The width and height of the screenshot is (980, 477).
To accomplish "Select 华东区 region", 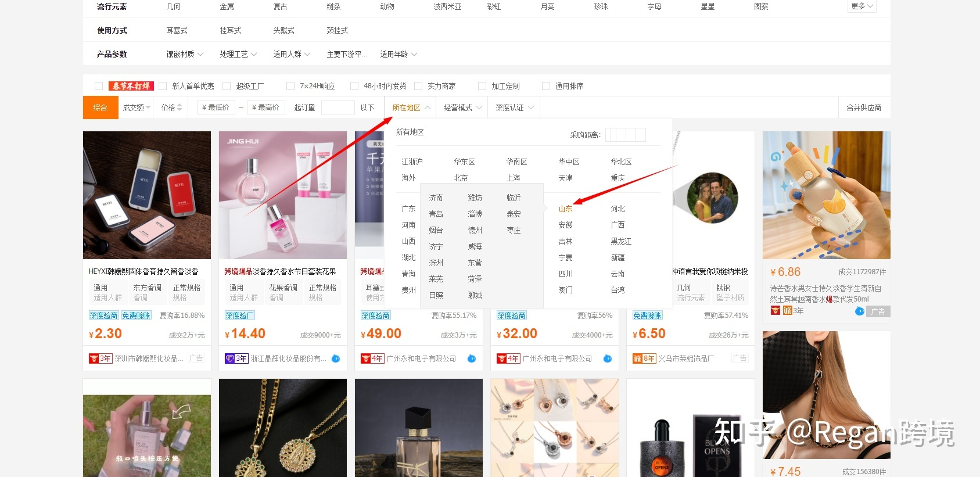I will click(464, 162).
